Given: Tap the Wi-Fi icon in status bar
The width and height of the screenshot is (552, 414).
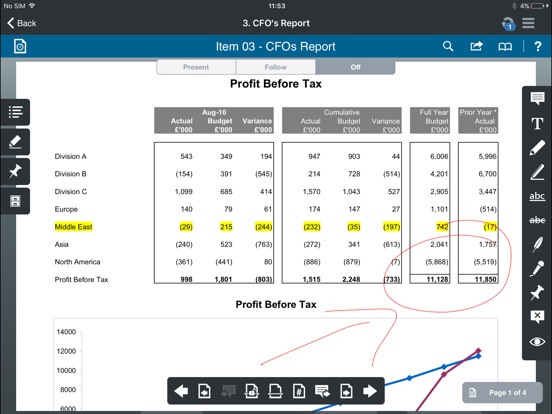Looking at the screenshot, I should click(x=32, y=6).
